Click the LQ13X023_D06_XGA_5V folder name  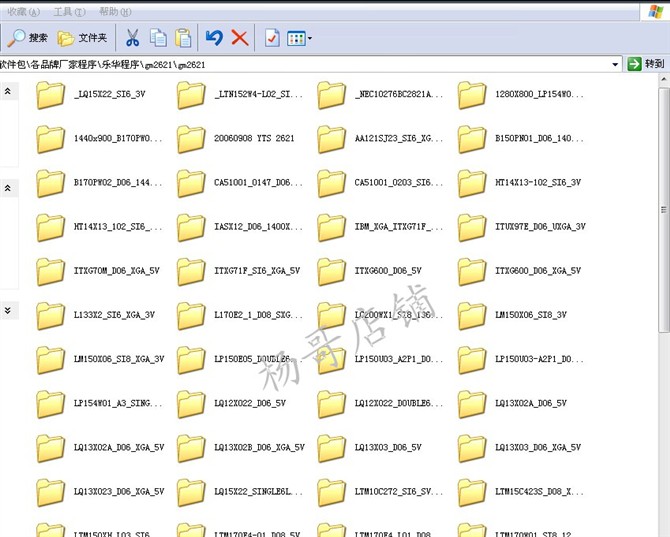[119, 491]
